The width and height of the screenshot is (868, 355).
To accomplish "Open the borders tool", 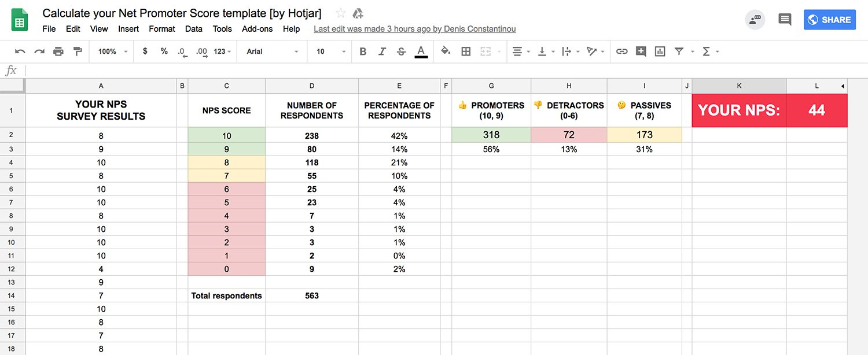I will pos(466,51).
